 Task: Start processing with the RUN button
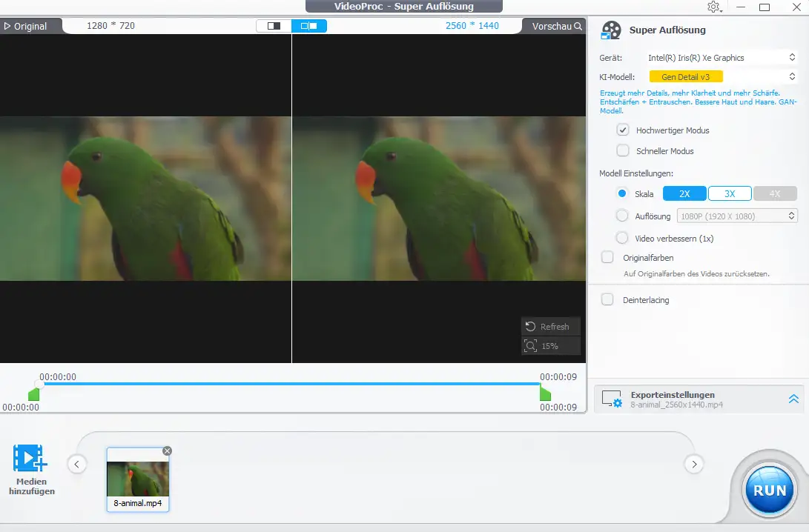coord(769,490)
